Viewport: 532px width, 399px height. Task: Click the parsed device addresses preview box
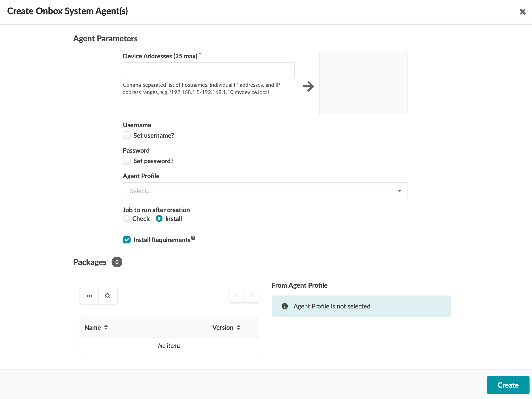(x=363, y=83)
